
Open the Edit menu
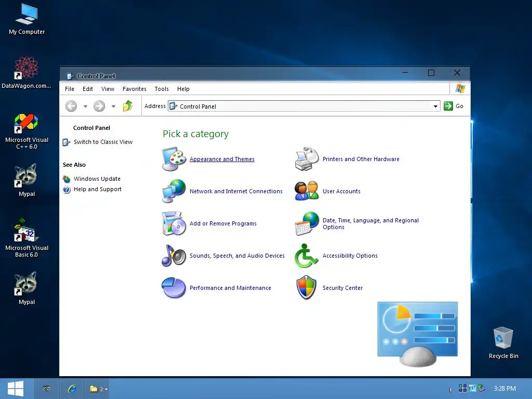87,89
